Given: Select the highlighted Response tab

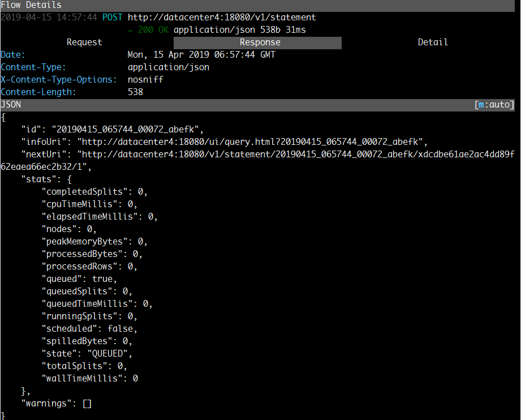Looking at the screenshot, I should pyautogui.click(x=260, y=42).
